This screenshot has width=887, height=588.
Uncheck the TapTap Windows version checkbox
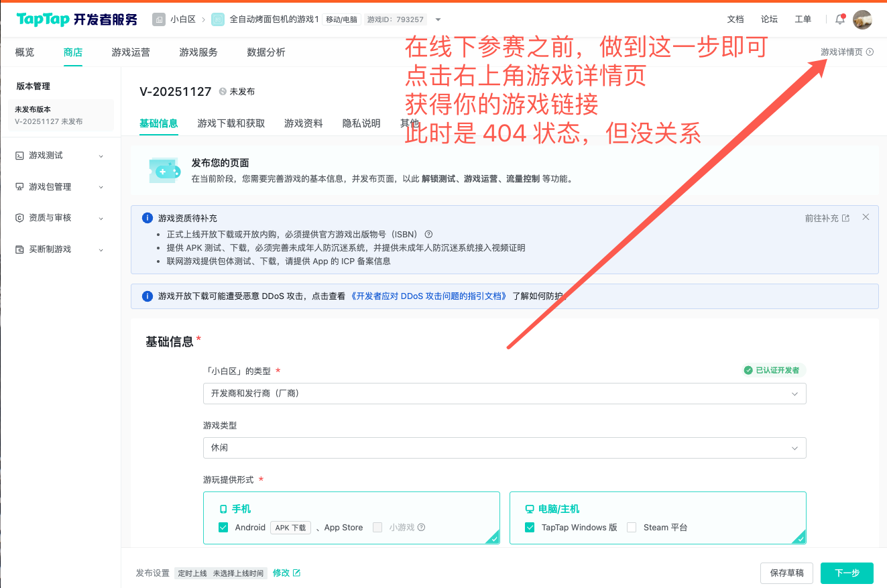(530, 528)
